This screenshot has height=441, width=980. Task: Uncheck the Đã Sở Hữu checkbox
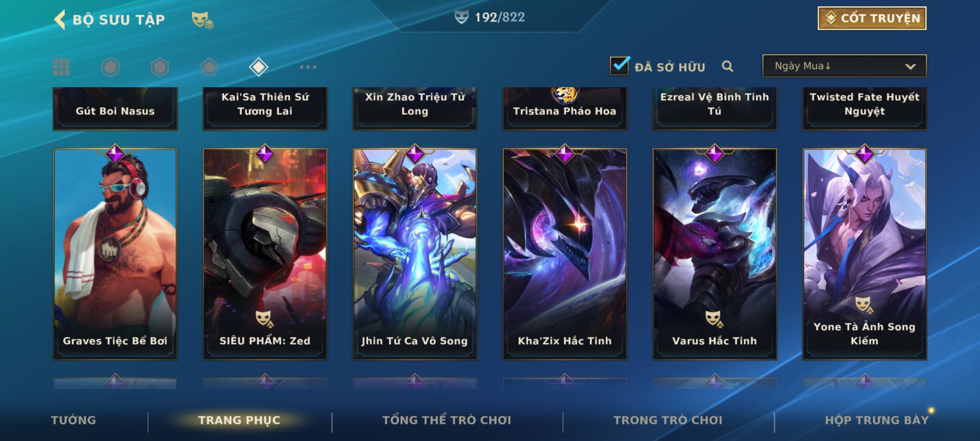[x=619, y=65]
